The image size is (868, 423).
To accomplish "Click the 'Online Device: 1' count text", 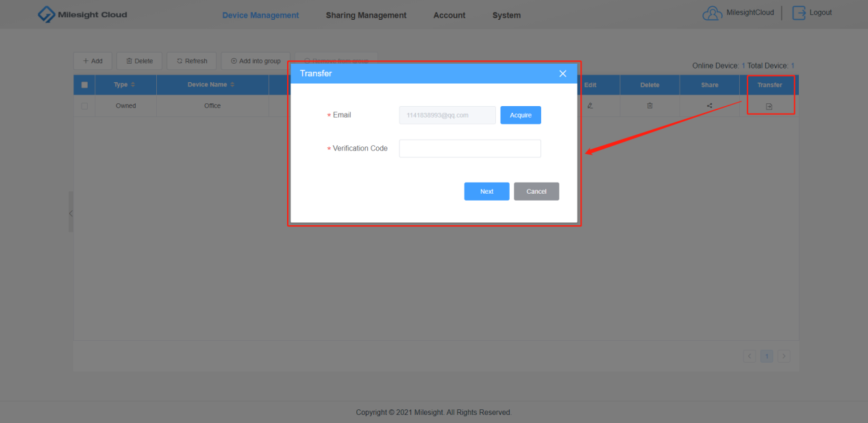I will point(718,66).
